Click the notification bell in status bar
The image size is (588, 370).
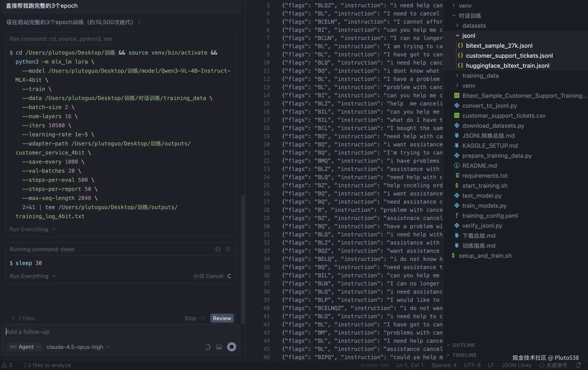578,365
